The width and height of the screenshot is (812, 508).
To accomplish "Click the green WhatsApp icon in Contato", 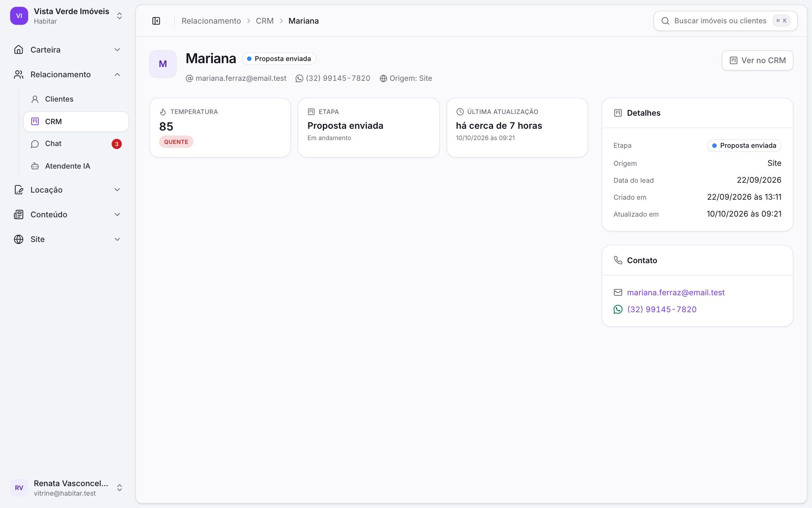I will point(618,309).
